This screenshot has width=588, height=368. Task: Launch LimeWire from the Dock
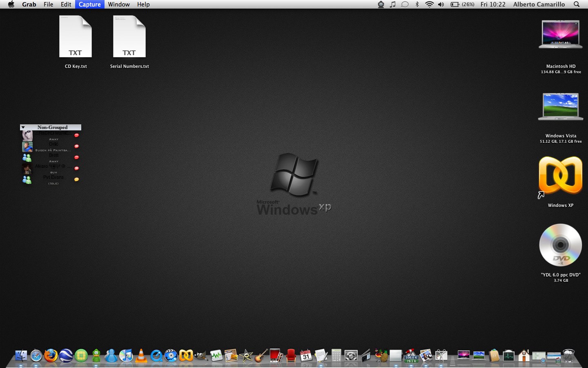click(81, 356)
